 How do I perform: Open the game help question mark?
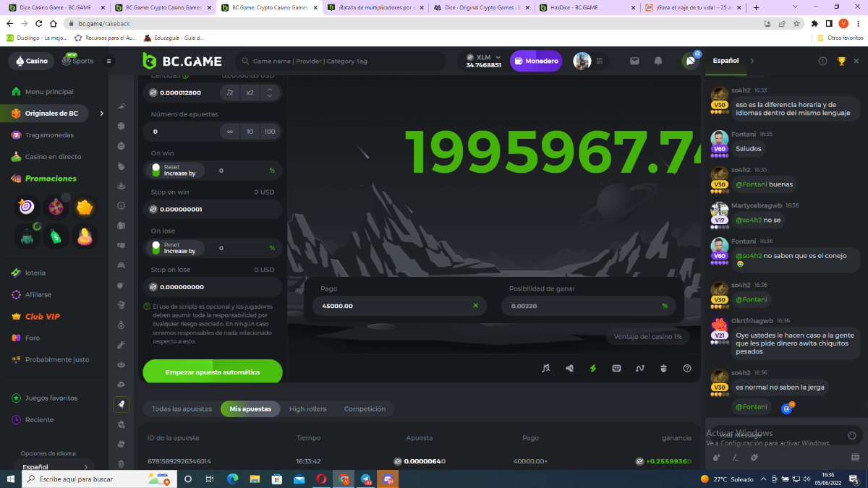(x=687, y=368)
